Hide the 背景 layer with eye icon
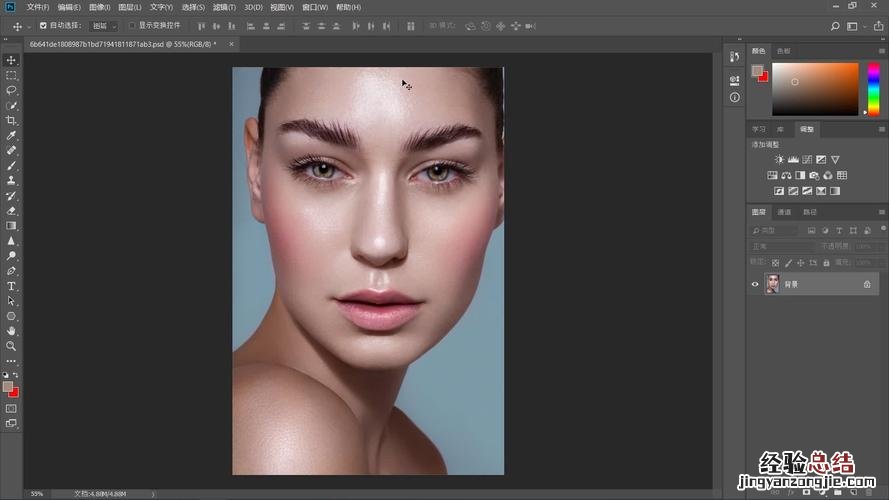The image size is (889, 500). 755,284
